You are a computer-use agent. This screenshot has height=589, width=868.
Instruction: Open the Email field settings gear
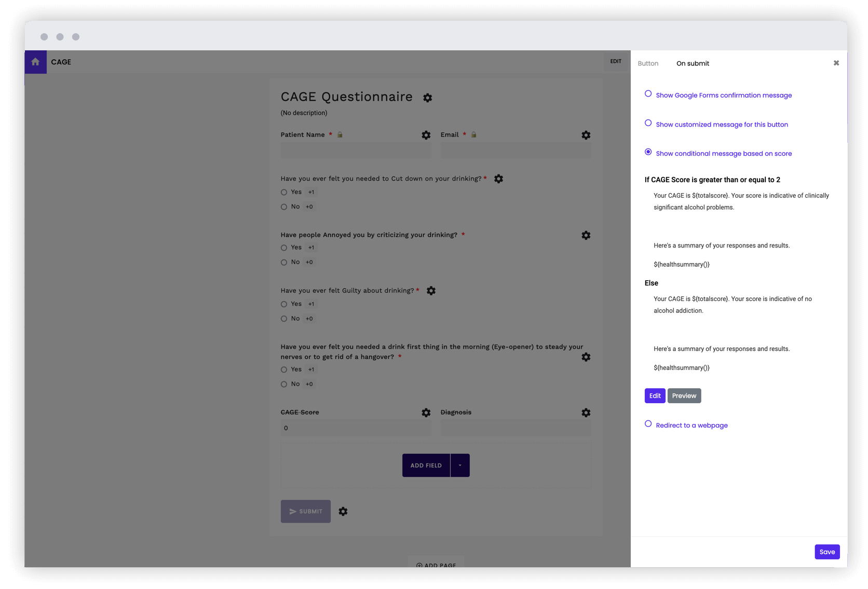586,135
